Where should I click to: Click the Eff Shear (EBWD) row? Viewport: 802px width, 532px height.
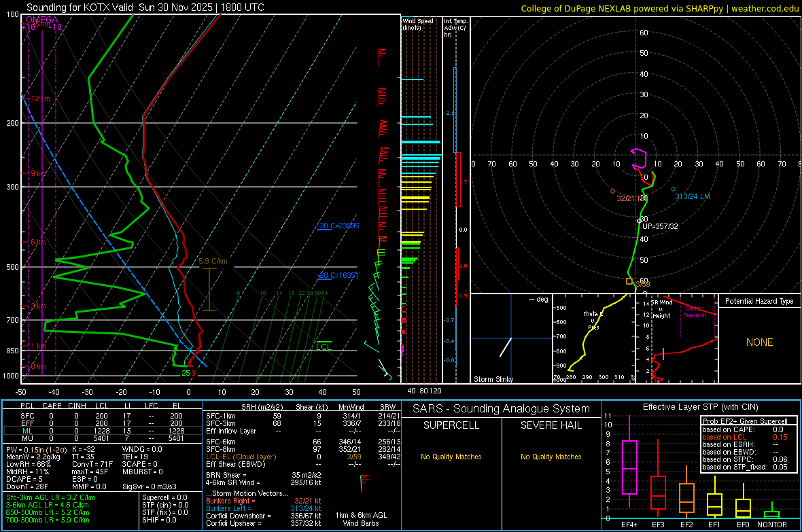(303, 465)
